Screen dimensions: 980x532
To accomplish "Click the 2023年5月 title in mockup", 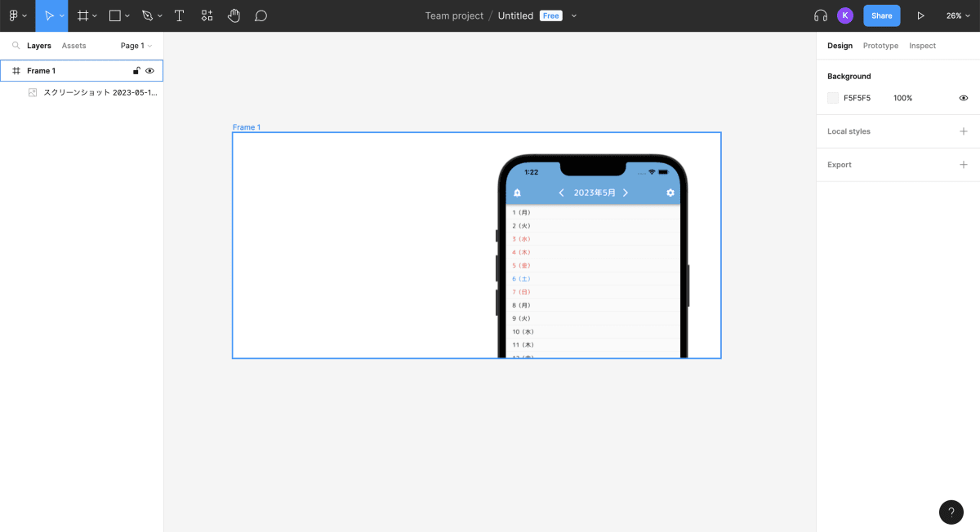I will tap(595, 193).
